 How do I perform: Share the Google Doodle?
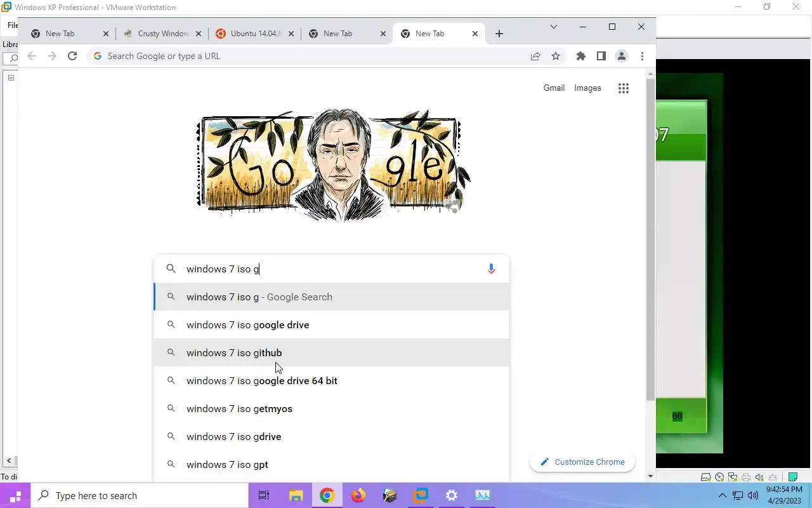click(x=452, y=206)
